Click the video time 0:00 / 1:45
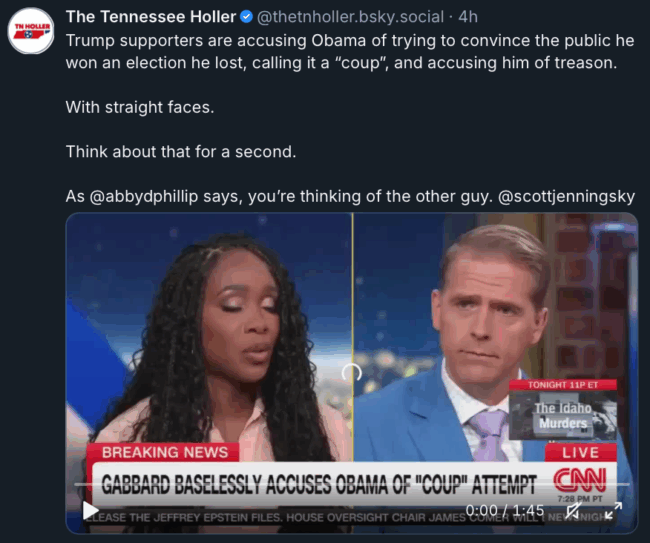Screen dimensions: 650x543 [504, 510]
